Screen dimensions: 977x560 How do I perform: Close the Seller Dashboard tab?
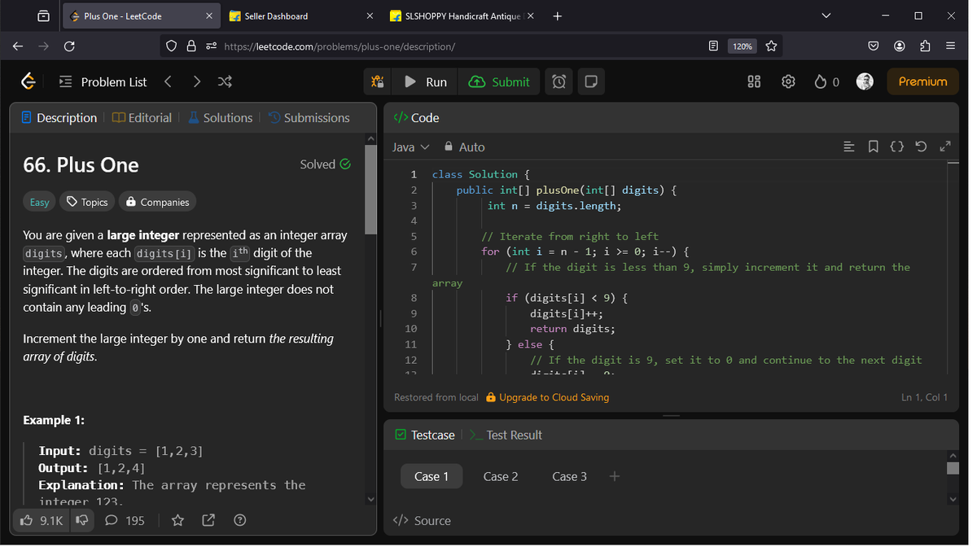tap(370, 16)
